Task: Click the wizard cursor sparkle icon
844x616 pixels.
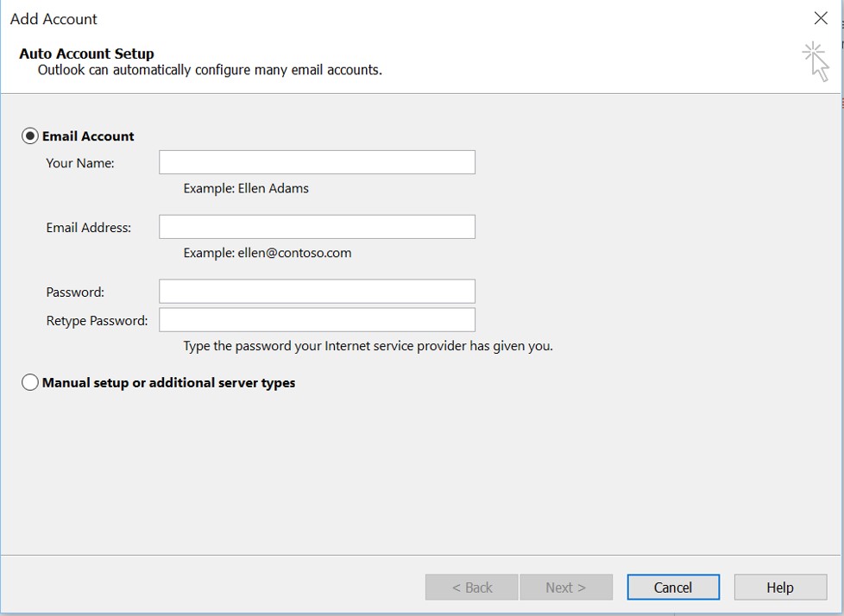Action: [816, 61]
